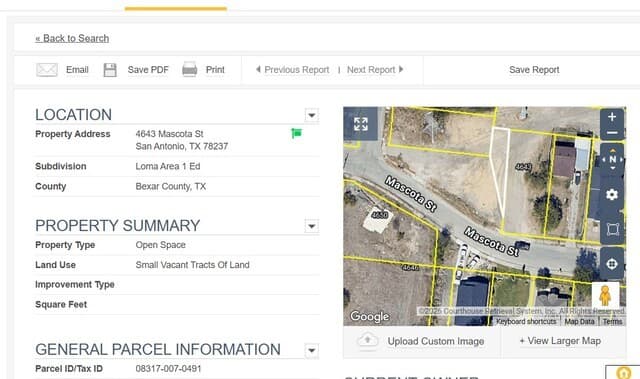Screen dimensions: 640x379
Task: Click the 4646 parcel label on map
Action: tap(410, 268)
